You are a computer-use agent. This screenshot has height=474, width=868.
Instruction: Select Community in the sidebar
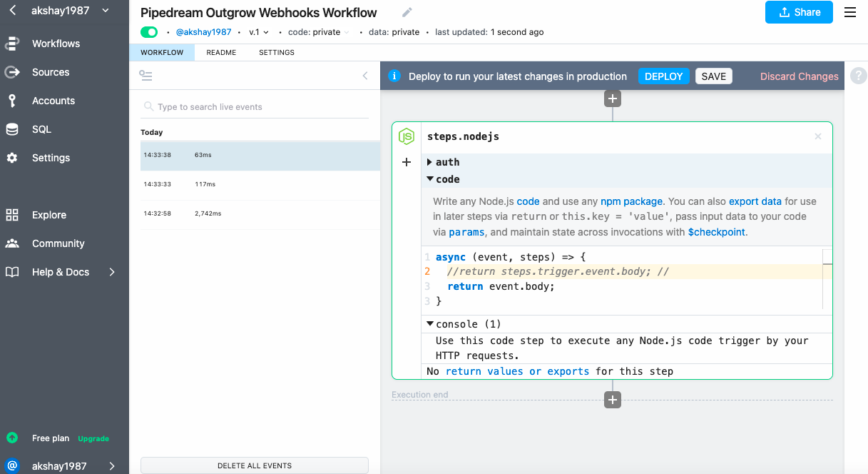(x=58, y=243)
